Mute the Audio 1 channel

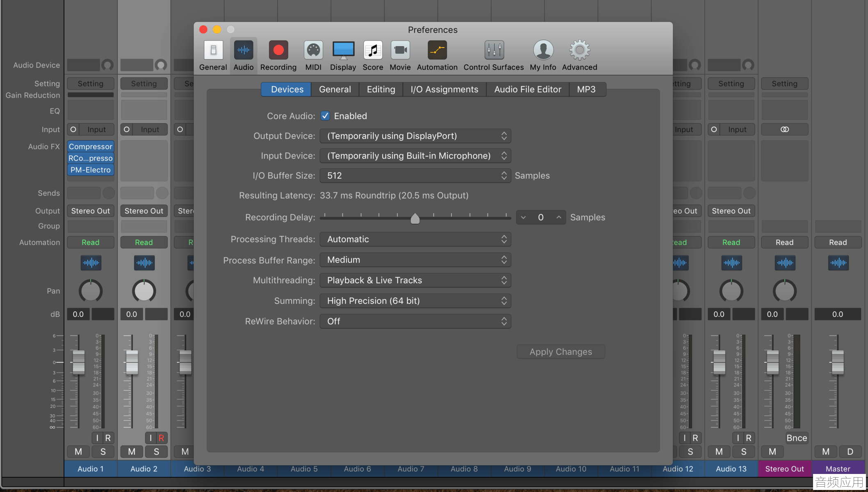pyautogui.click(x=78, y=451)
